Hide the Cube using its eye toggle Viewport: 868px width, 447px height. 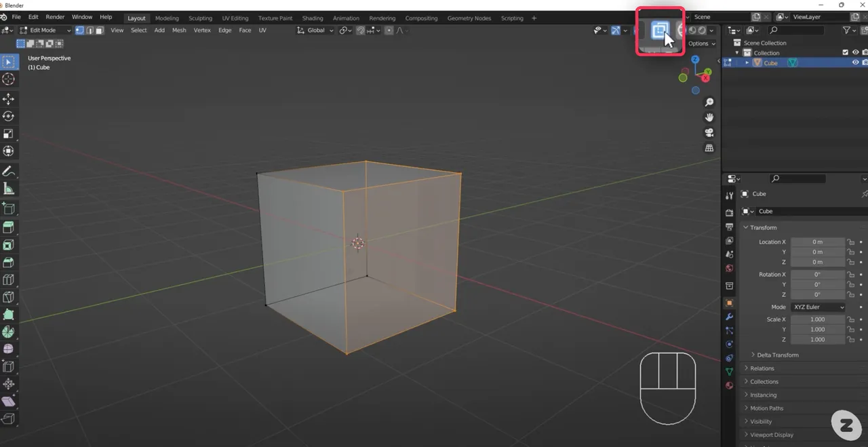856,62
